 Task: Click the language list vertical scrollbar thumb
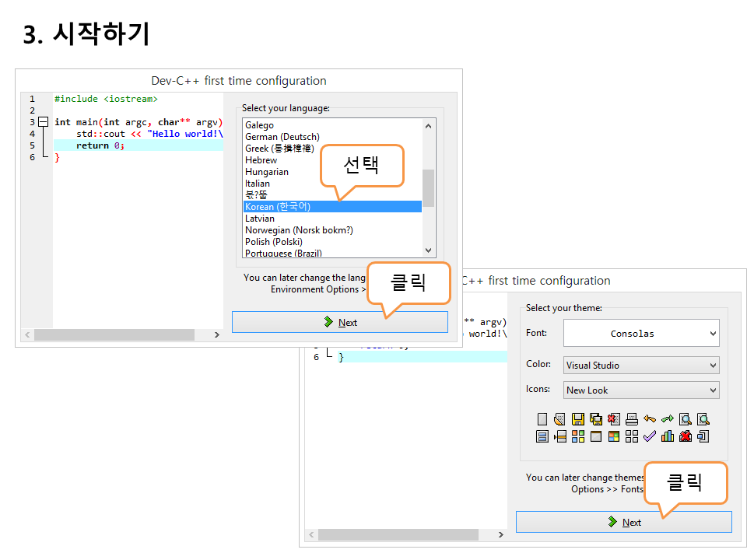428,188
